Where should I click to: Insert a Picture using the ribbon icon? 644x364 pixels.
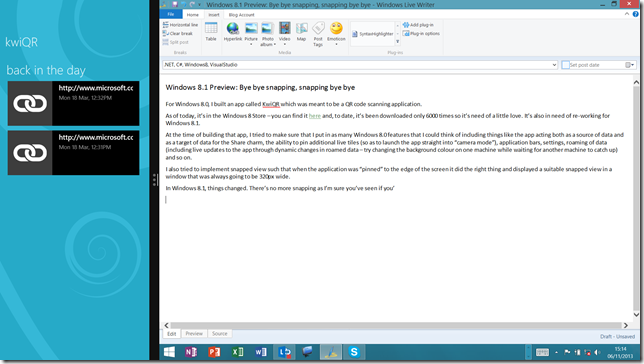[x=251, y=33]
